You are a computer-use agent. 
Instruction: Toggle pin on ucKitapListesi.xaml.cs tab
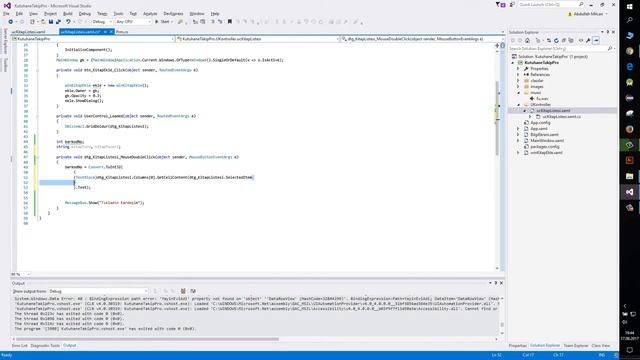click(105, 32)
